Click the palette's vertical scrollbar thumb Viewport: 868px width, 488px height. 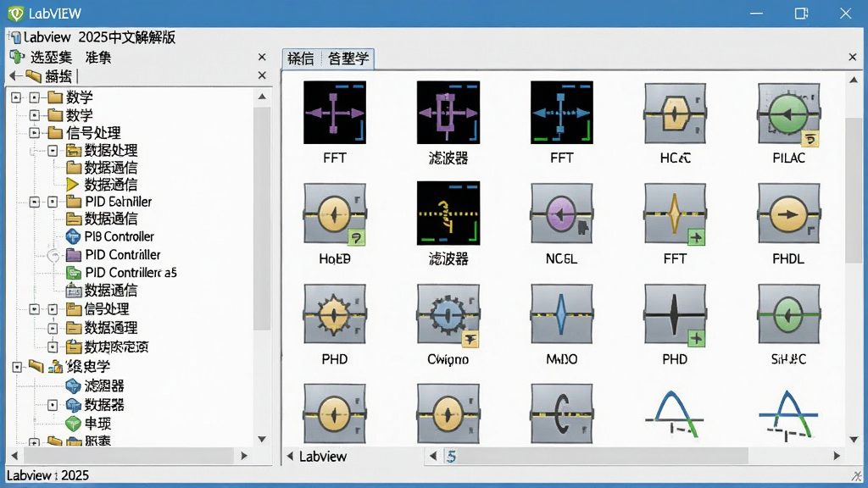tap(853, 191)
